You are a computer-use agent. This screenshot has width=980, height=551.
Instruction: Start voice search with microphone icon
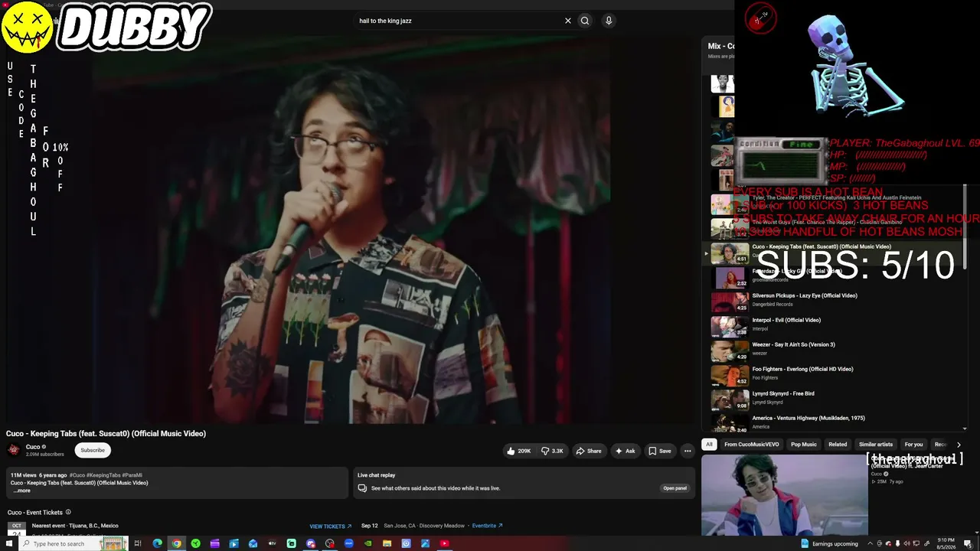[609, 21]
